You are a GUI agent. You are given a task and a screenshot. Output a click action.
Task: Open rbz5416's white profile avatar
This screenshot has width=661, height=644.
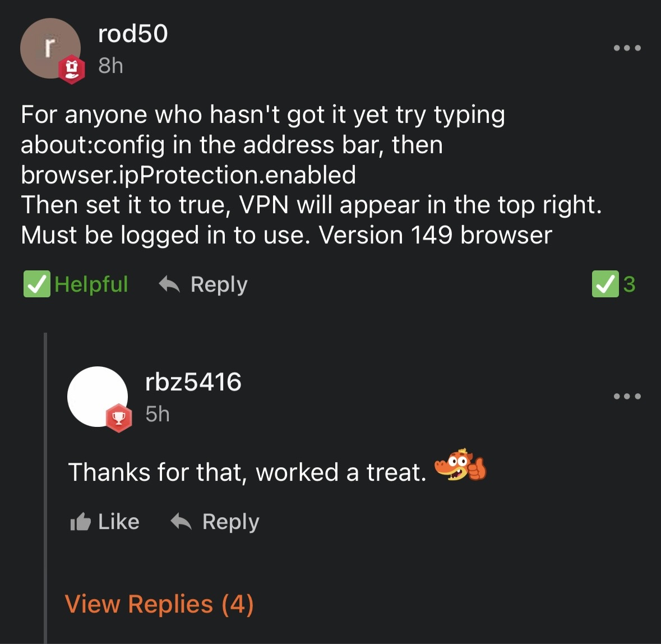point(98,397)
